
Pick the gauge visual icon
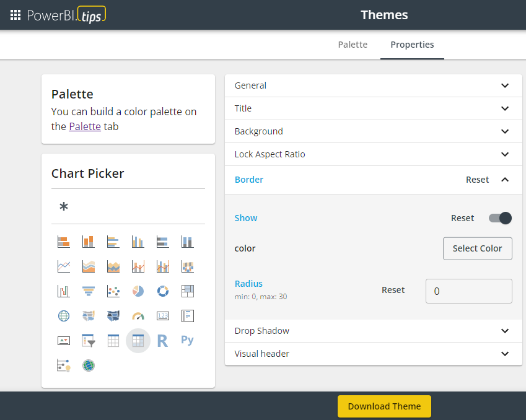138,316
